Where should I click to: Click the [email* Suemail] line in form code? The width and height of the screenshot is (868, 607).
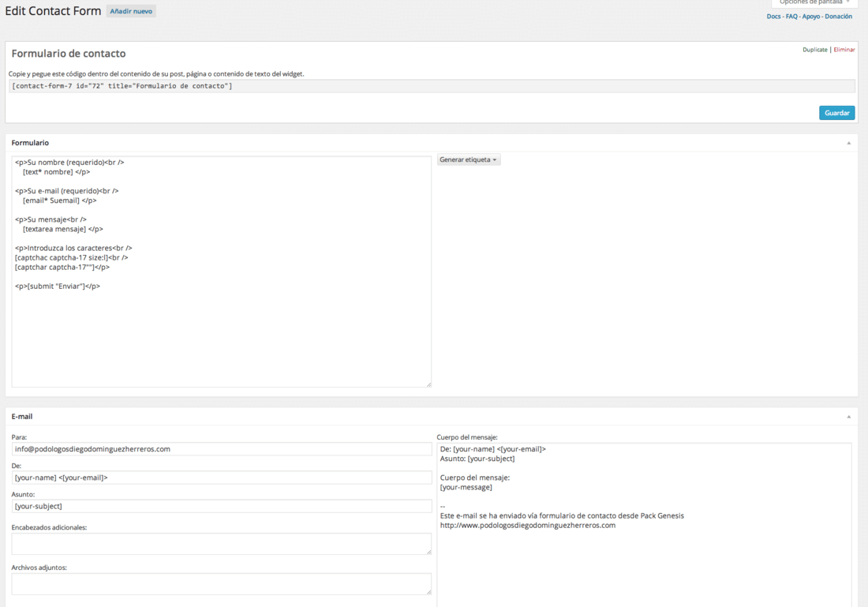(x=60, y=200)
